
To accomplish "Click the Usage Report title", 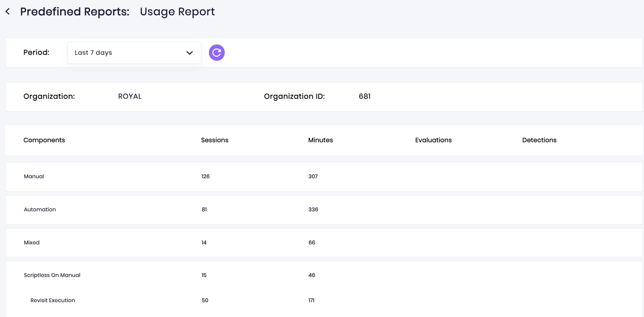I will click(177, 12).
